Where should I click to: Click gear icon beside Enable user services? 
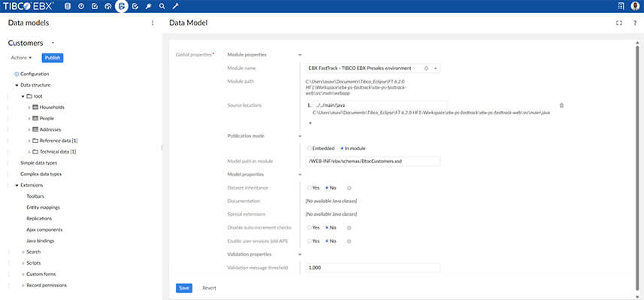click(349, 241)
